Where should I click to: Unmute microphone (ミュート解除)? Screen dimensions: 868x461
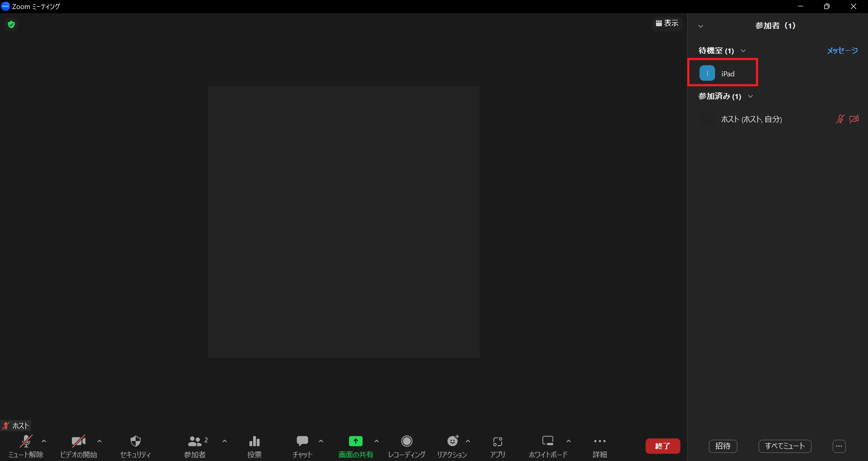26,446
